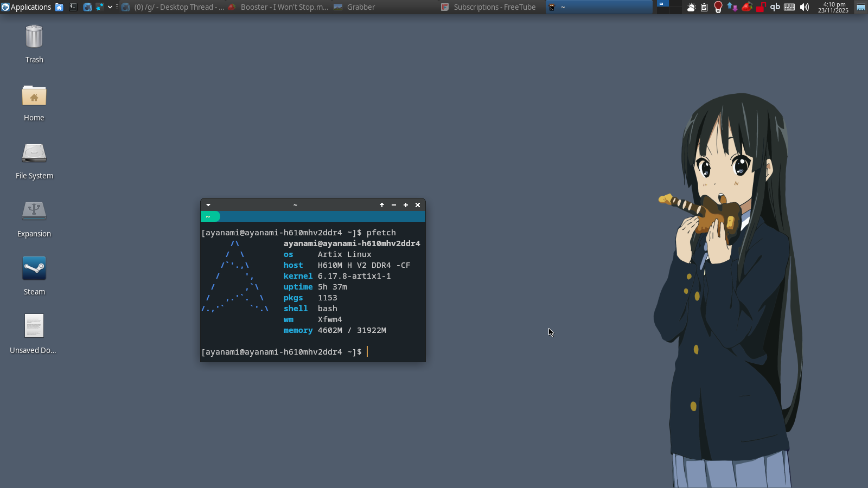Click the kernel version '6.17.8-artix1-1'
Screen dimensions: 868x488
click(354, 276)
